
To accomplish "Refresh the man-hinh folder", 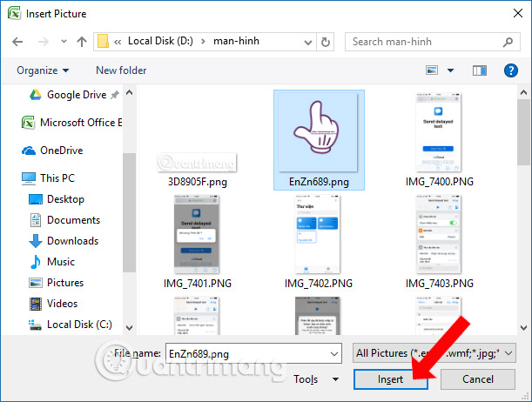I will pos(326,42).
